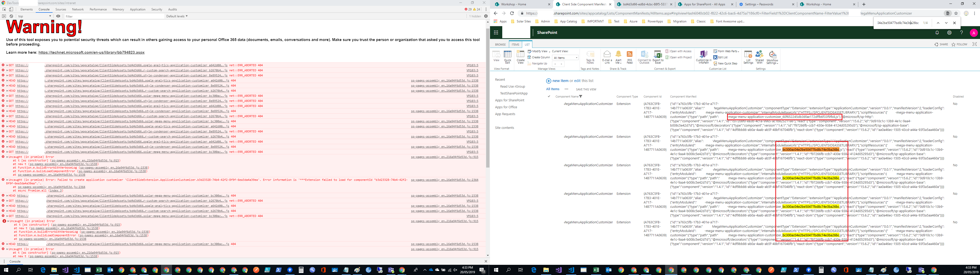Expand the top context selector dropdown

(34, 16)
